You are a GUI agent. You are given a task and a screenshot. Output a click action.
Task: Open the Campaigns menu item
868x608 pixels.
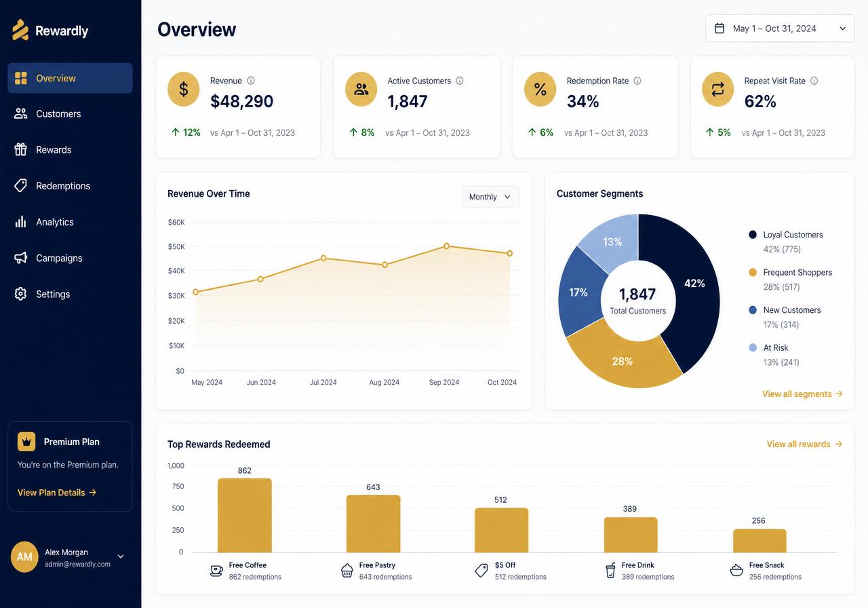70,258
